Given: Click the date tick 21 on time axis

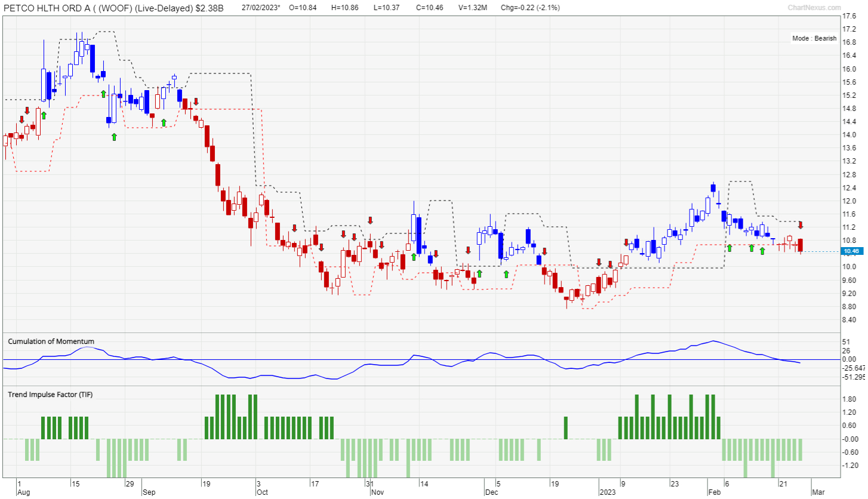Looking at the screenshot, I should point(783,484).
